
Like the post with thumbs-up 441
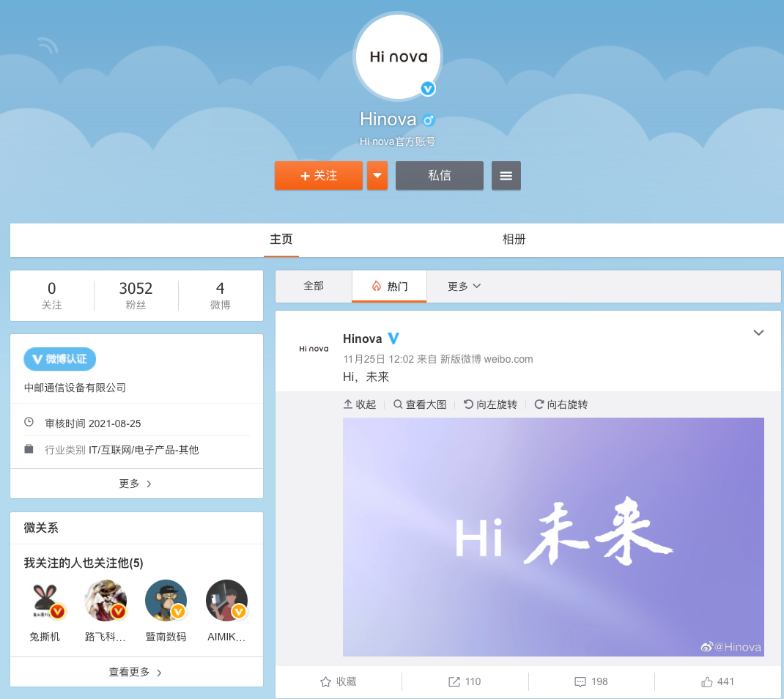click(717, 681)
